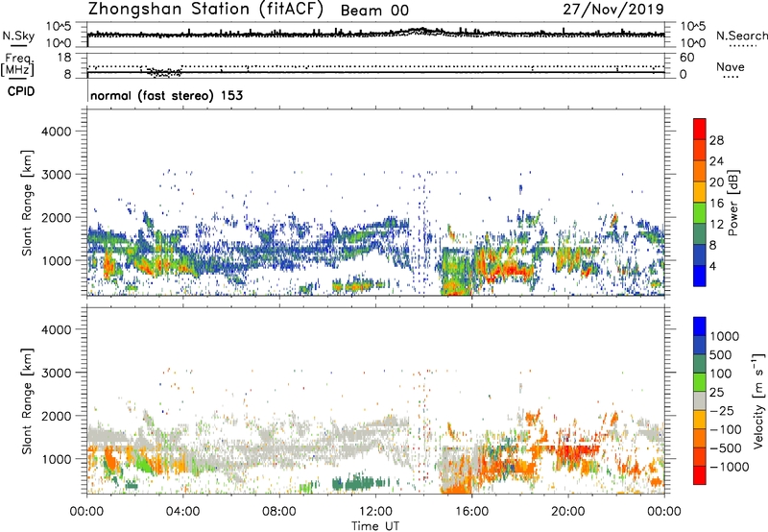Click the '16:00' time axis tick label
Screen dimensions: 768x532
pyautogui.click(x=471, y=512)
